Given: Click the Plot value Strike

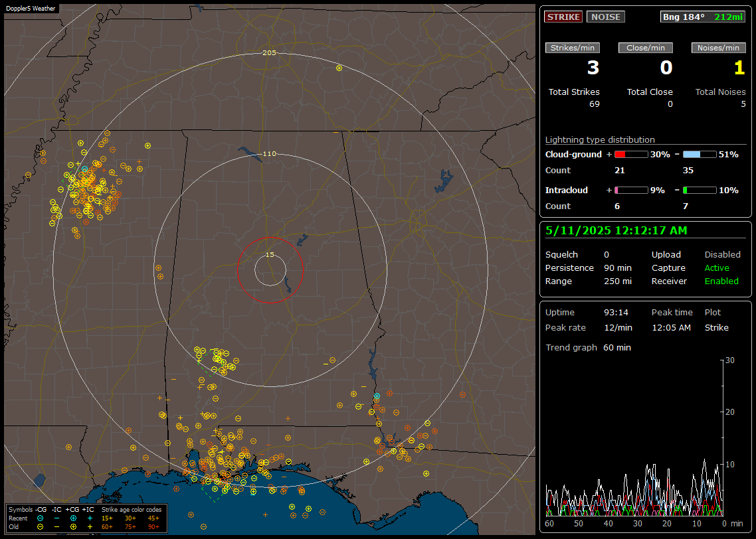Looking at the screenshot, I should click(x=716, y=328).
